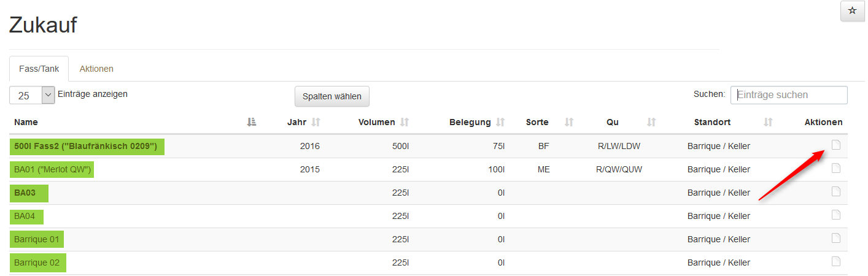
Task: Sort by Sorte column header
Action: click(568, 122)
